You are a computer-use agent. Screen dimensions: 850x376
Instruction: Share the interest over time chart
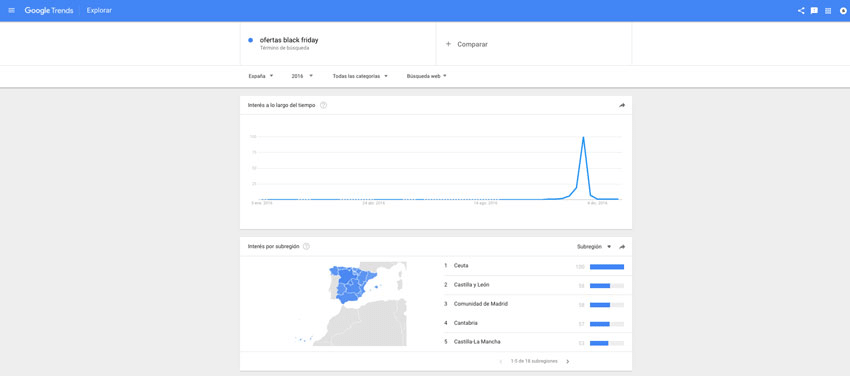pyautogui.click(x=622, y=105)
